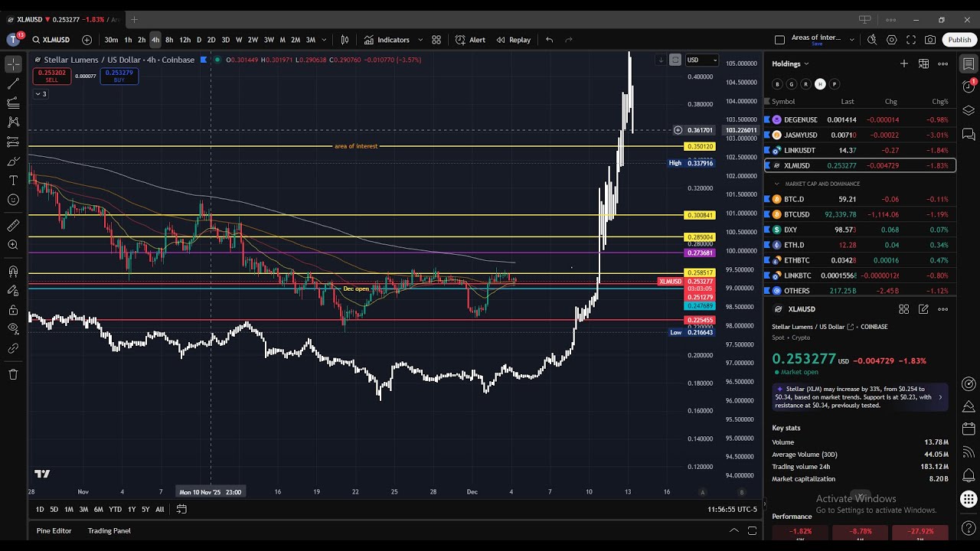The width and height of the screenshot is (980, 551).
Task: Maximize the bottom panel
Action: (752, 530)
